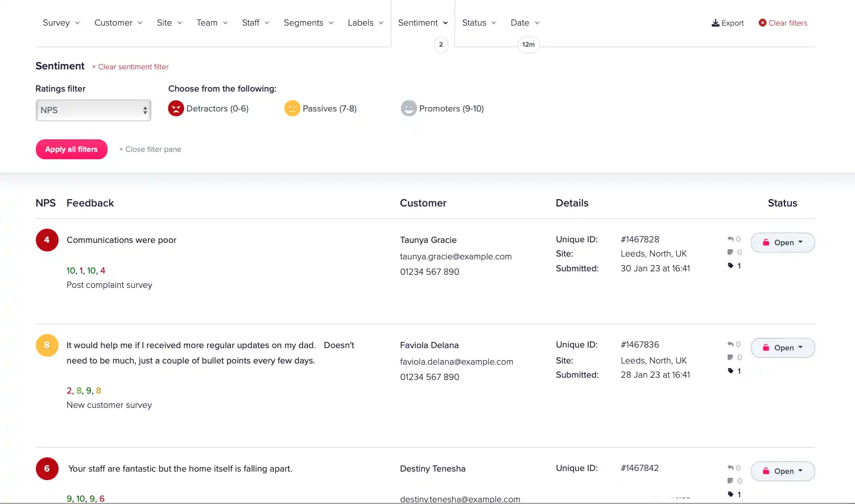855x504 pixels.
Task: Toggle Passives (7-8) sentiment option
Action: (329, 109)
